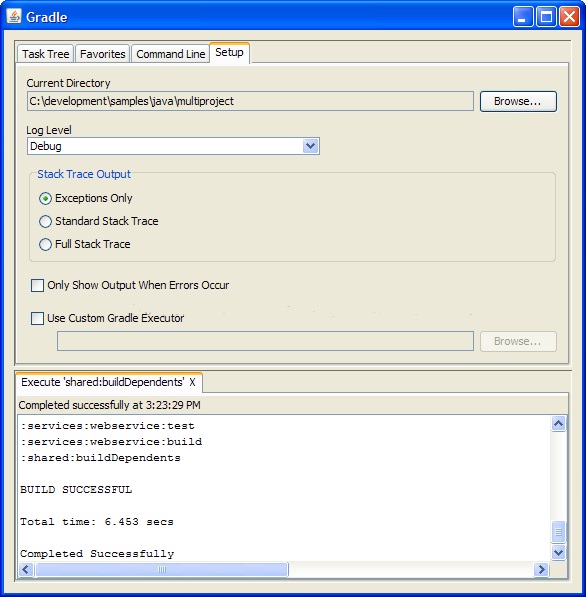The height and width of the screenshot is (597, 586).
Task: Choose Full Stack Trace option
Action: point(45,244)
